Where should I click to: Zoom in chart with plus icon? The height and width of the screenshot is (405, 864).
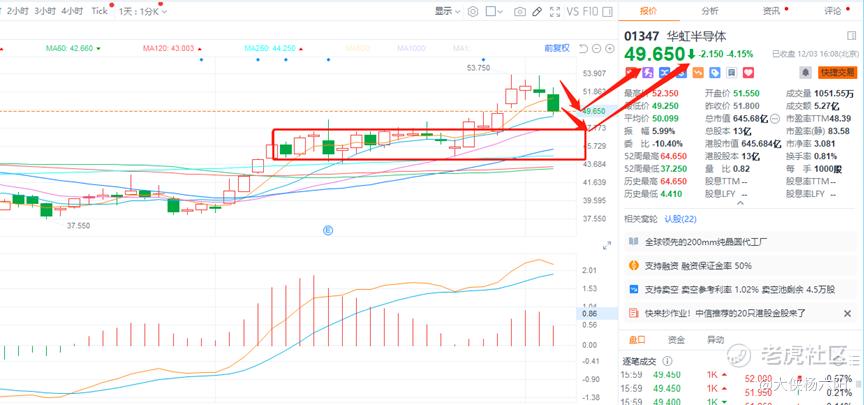[x=609, y=48]
